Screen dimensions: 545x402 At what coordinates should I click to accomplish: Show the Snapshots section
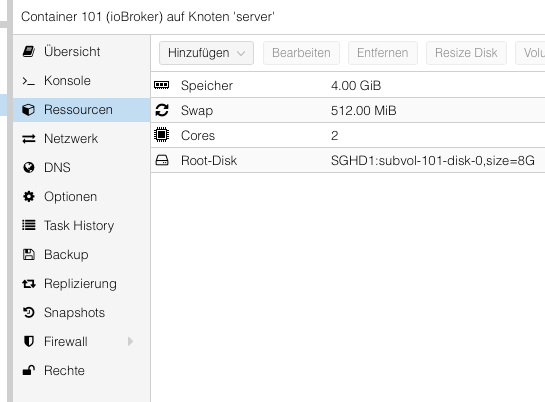(82, 313)
